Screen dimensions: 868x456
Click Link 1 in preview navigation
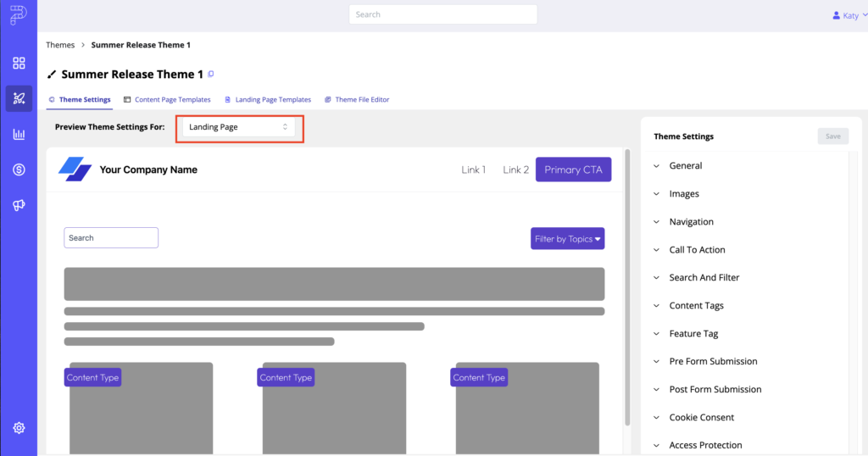coord(473,170)
